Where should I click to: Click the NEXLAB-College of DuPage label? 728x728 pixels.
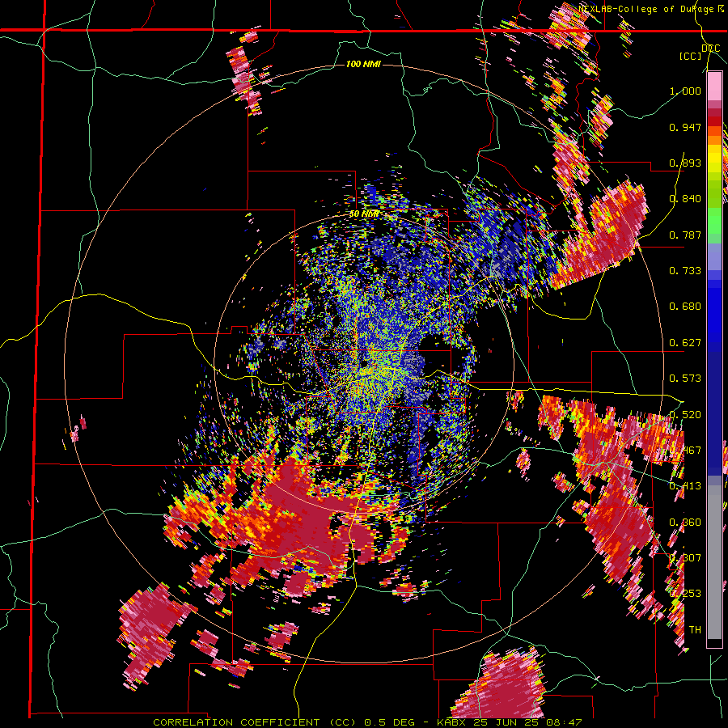tap(653, 9)
